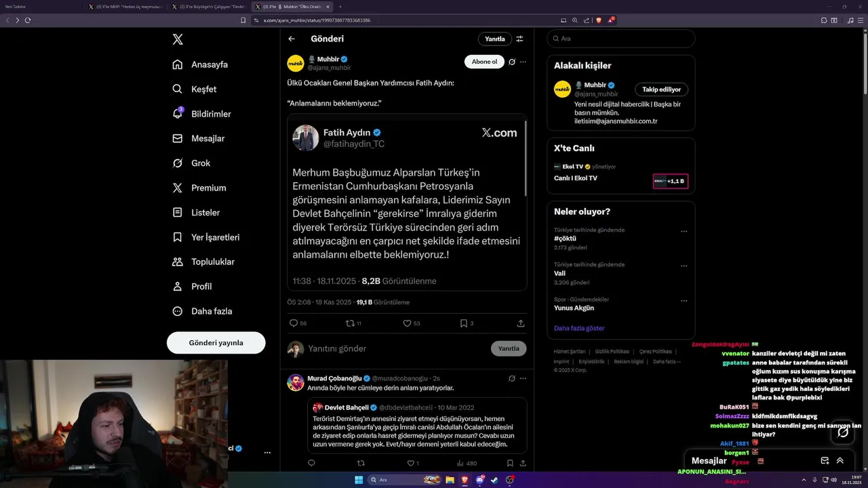
Task: Open more options on the Muhbir post
Action: [x=523, y=62]
